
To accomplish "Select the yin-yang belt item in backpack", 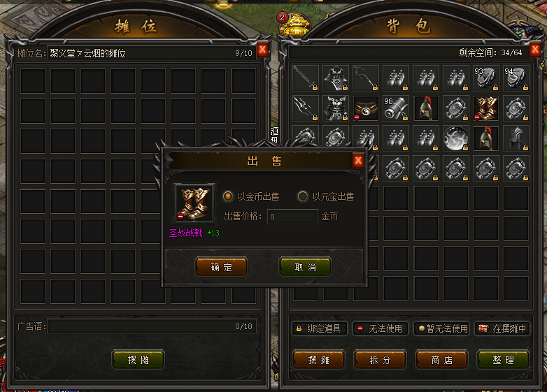I will tap(366, 109).
